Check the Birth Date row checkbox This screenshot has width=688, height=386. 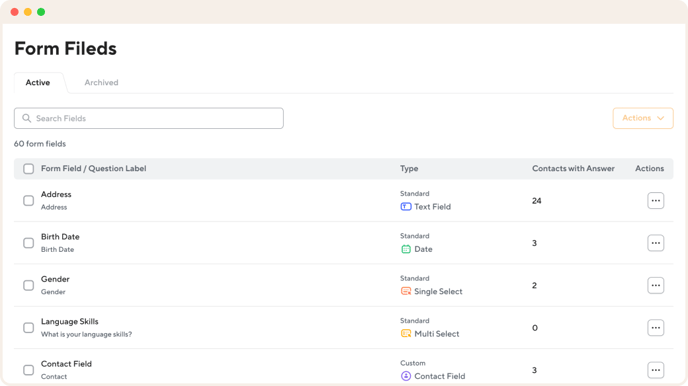[x=29, y=243]
